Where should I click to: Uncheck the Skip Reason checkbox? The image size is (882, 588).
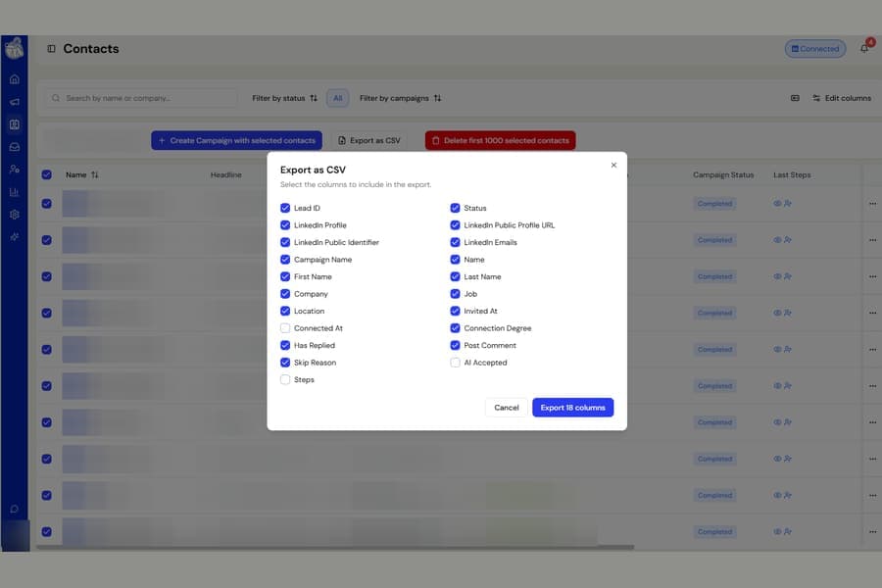pos(285,363)
